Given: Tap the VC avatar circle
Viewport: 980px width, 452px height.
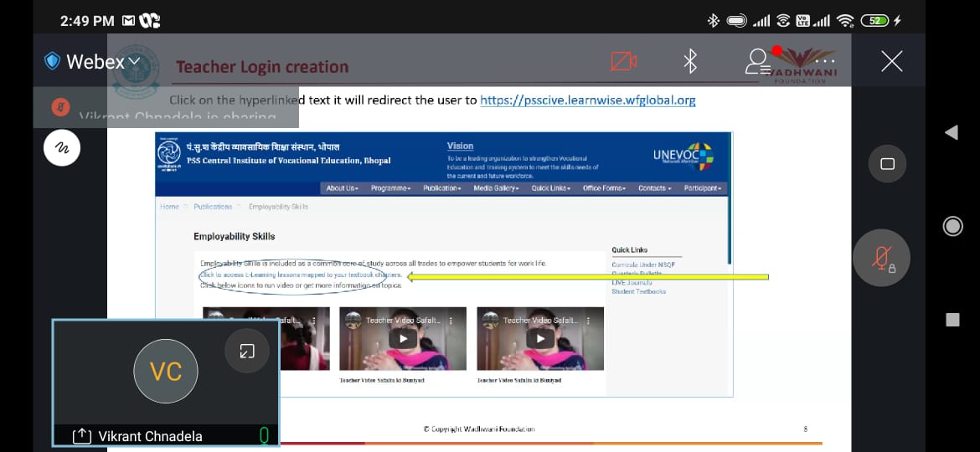Looking at the screenshot, I should 166,372.
